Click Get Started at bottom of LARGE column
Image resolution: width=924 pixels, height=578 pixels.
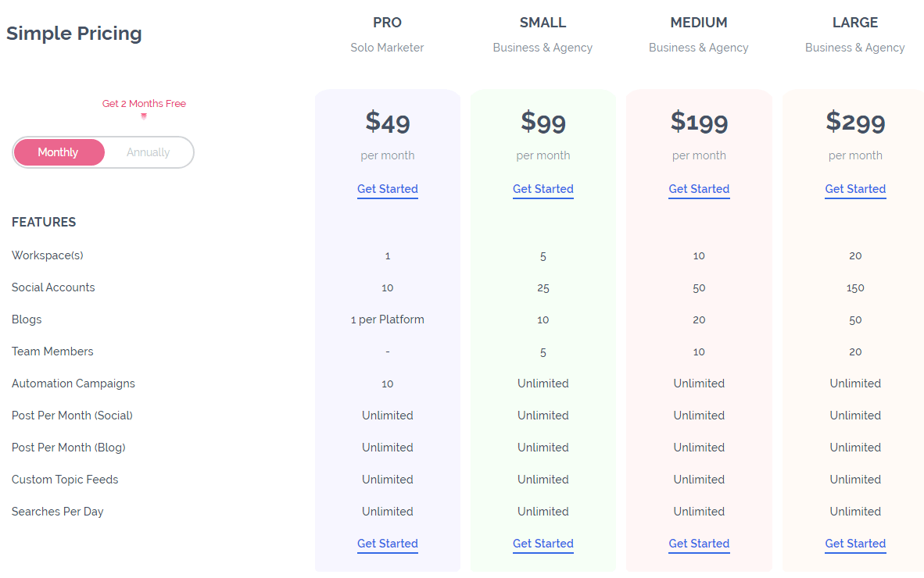tap(855, 544)
